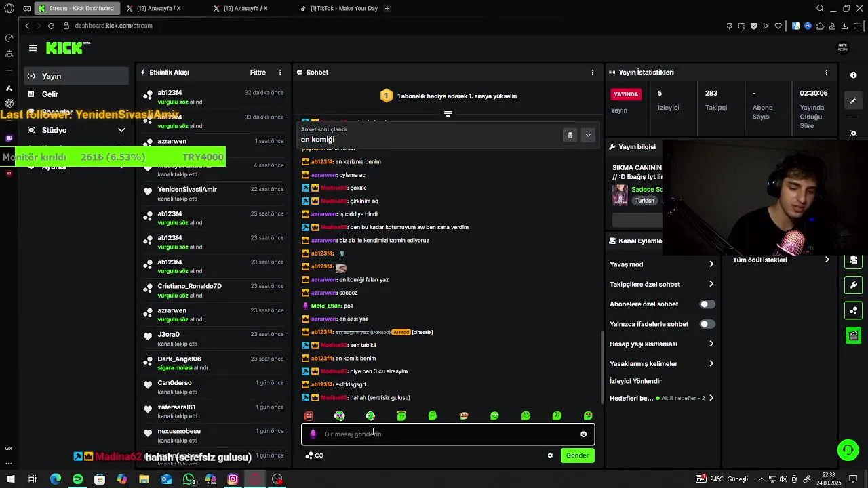Click the Kick logo

coord(66,47)
